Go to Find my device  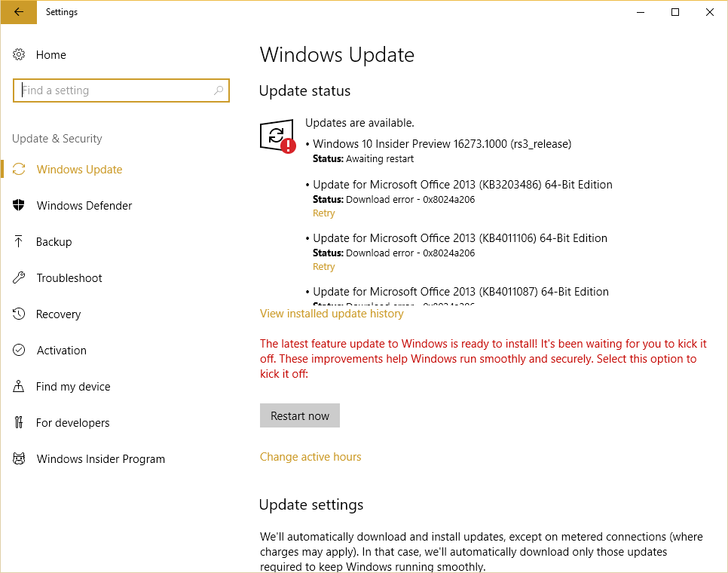[73, 387]
